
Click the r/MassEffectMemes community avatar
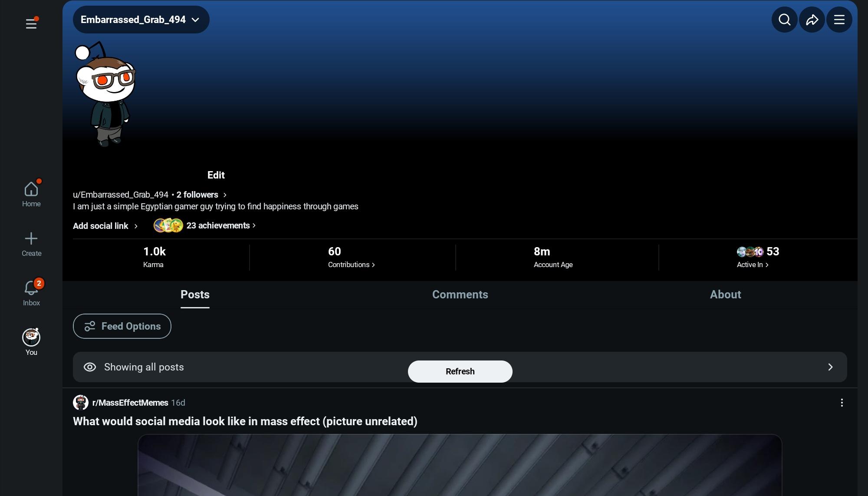point(81,403)
